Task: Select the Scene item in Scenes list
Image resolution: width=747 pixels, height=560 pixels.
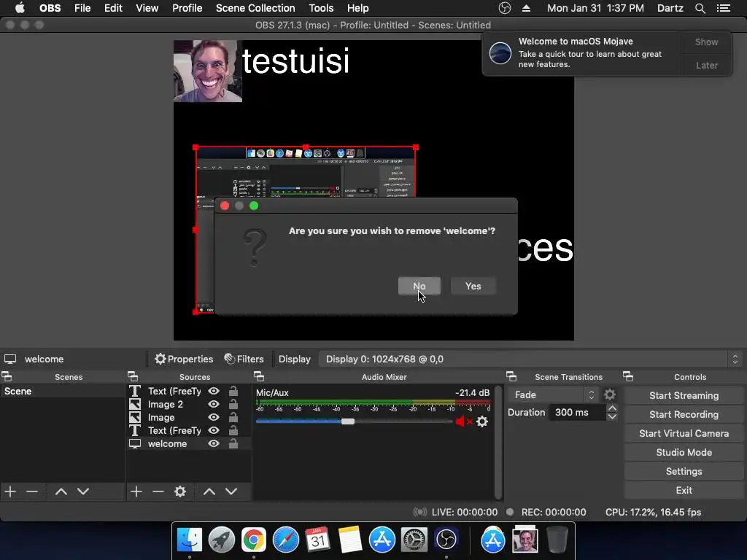Action: coord(63,391)
